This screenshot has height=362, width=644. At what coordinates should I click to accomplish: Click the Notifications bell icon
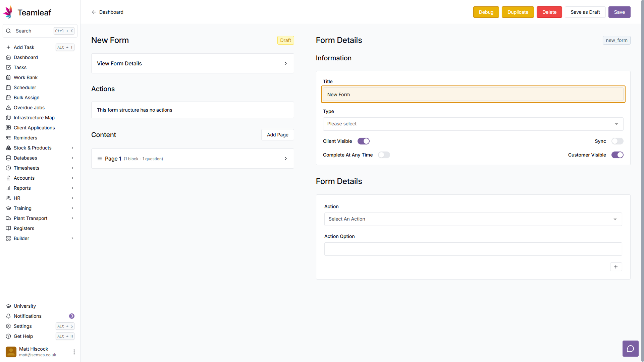pos(8,316)
